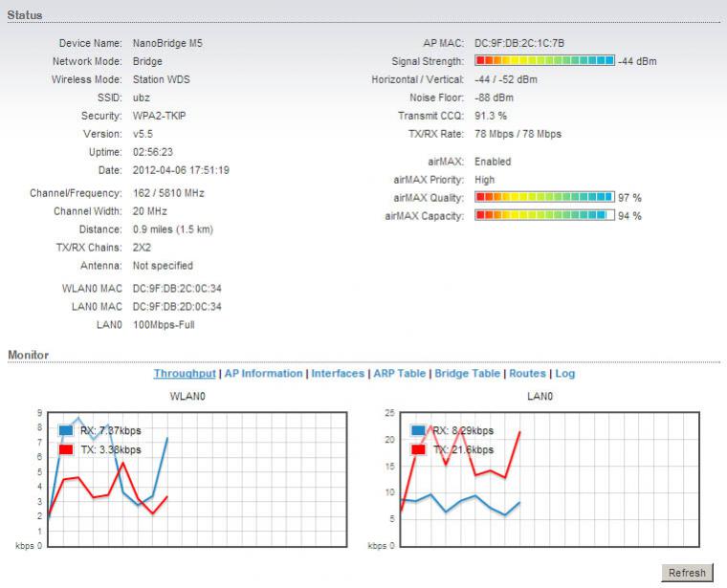Select AP MAC value DC:9F:DB:2C:1C:7B
Image resolution: width=727 pixels, height=588 pixels.
[x=519, y=43]
